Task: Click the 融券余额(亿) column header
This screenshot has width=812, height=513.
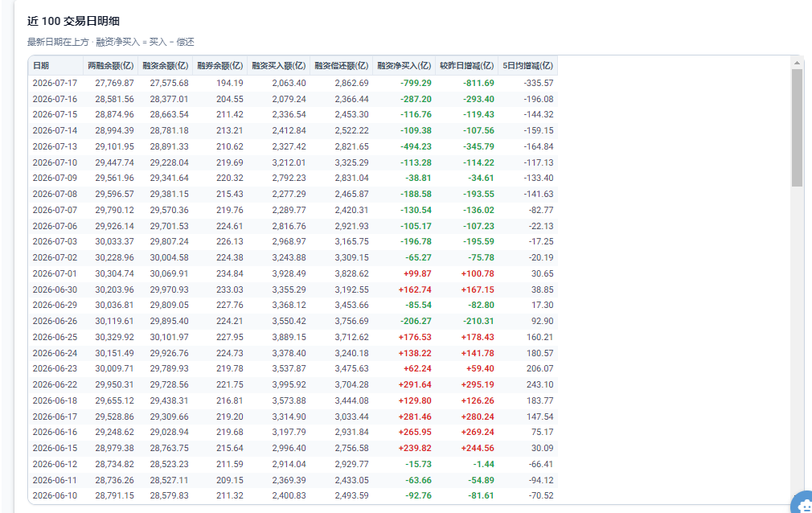Action: [x=220, y=66]
